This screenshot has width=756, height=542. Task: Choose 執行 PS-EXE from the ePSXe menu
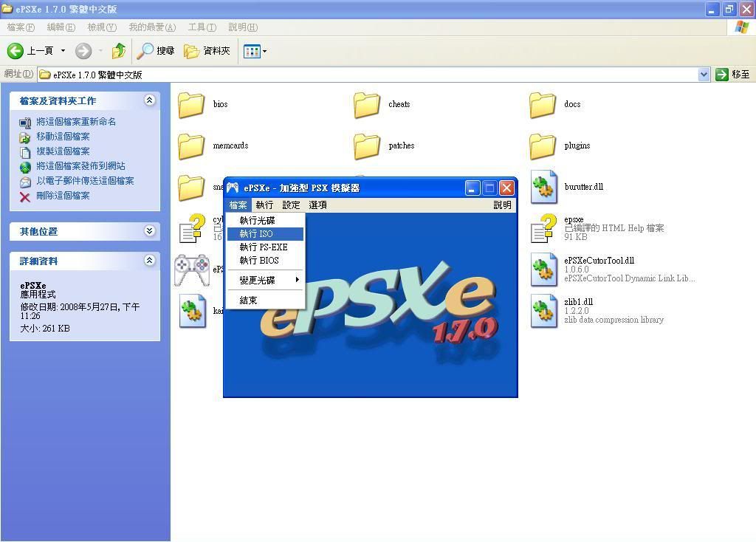point(265,247)
